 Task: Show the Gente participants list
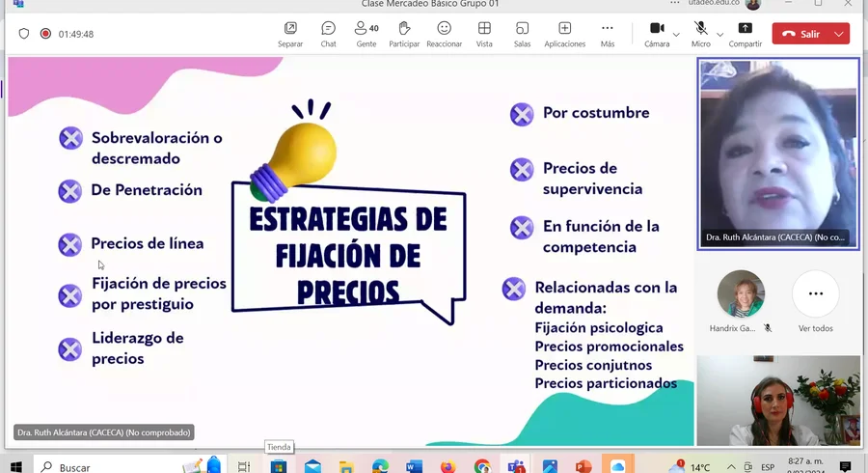(x=366, y=34)
